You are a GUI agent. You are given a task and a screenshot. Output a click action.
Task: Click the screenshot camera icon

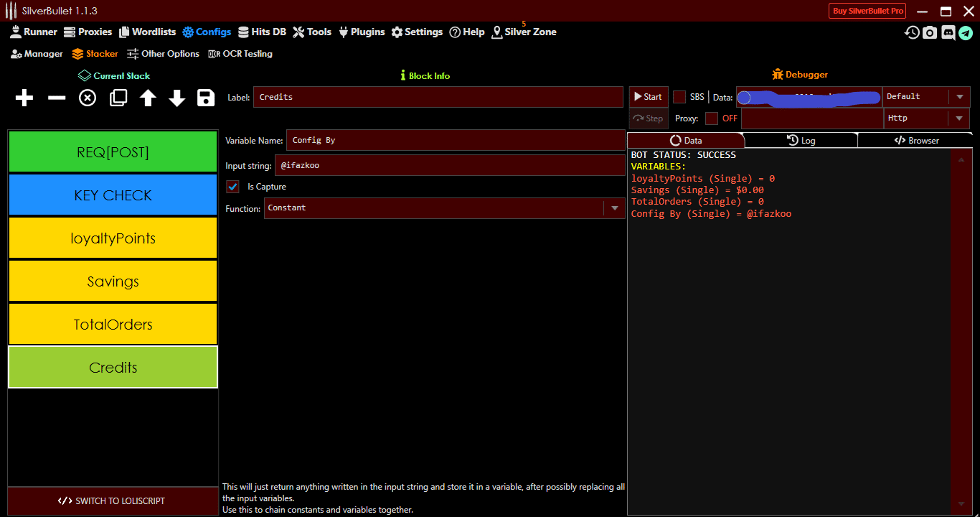pyautogui.click(x=930, y=32)
